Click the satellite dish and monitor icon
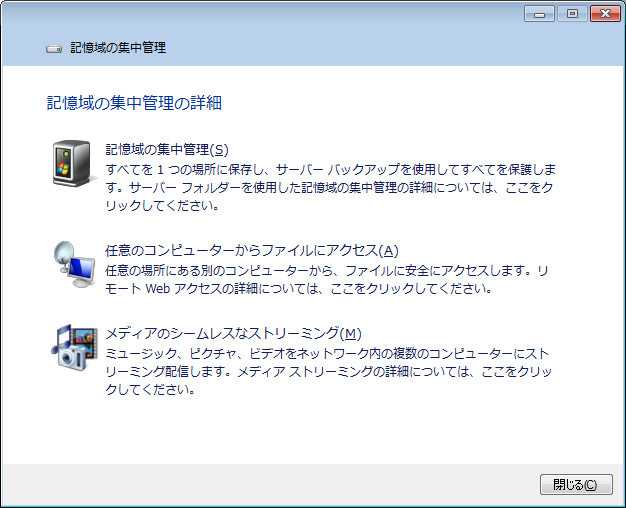This screenshot has height=508, width=626. (x=75, y=264)
